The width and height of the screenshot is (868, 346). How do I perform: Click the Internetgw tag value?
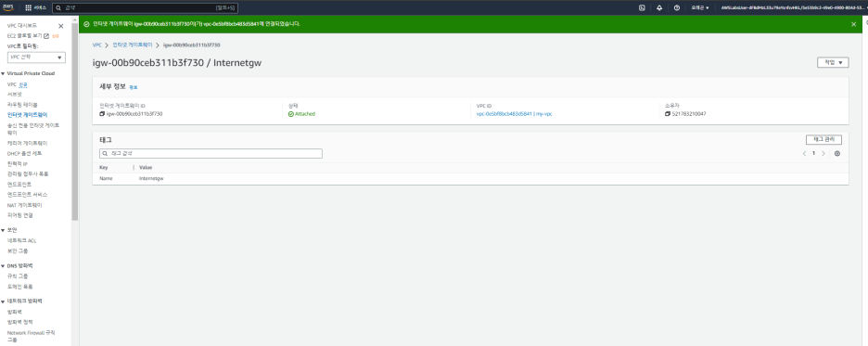[x=151, y=179]
